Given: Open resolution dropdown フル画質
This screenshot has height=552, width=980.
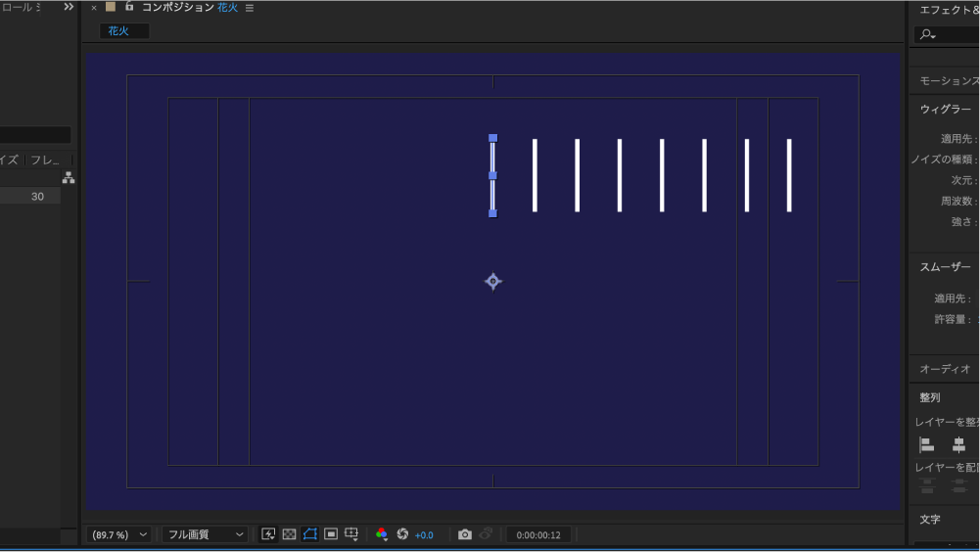Looking at the screenshot, I should pyautogui.click(x=205, y=534).
